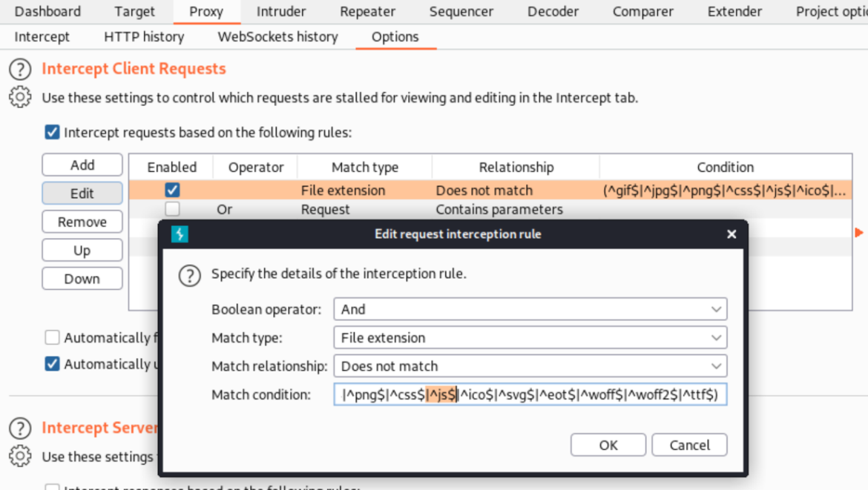Confirm the rule with OK
The width and height of the screenshot is (868, 490).
608,446
